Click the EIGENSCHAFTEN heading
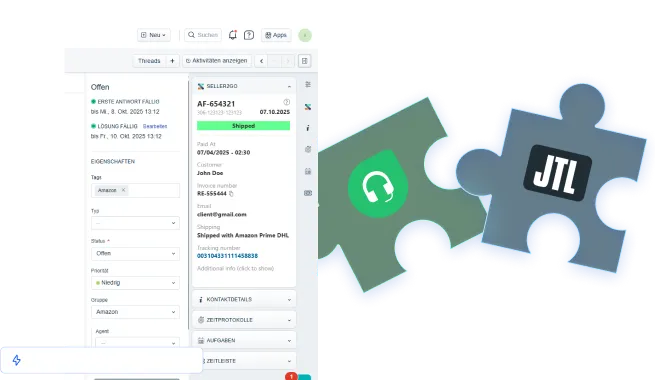Image resolution: width=655 pixels, height=380 pixels. pos(113,161)
